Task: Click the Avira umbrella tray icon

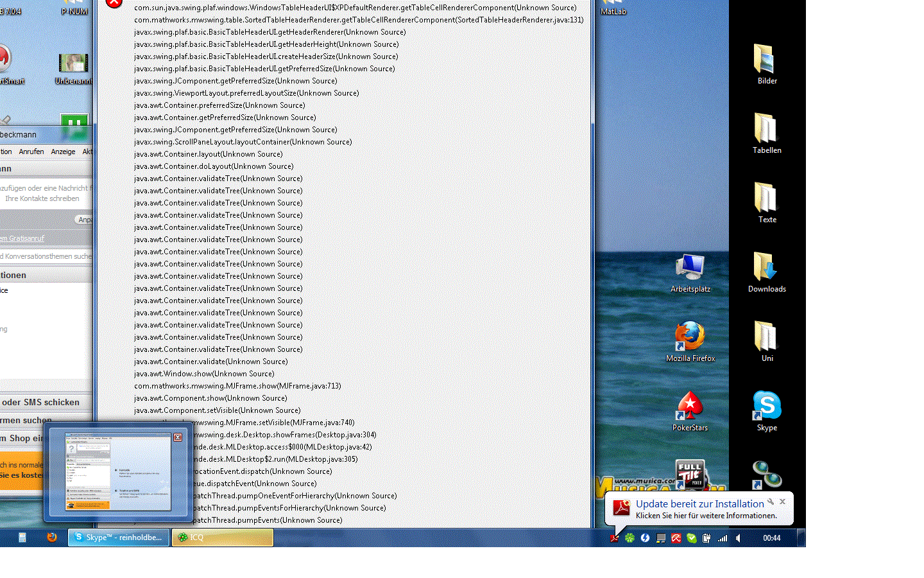Action: click(676, 538)
